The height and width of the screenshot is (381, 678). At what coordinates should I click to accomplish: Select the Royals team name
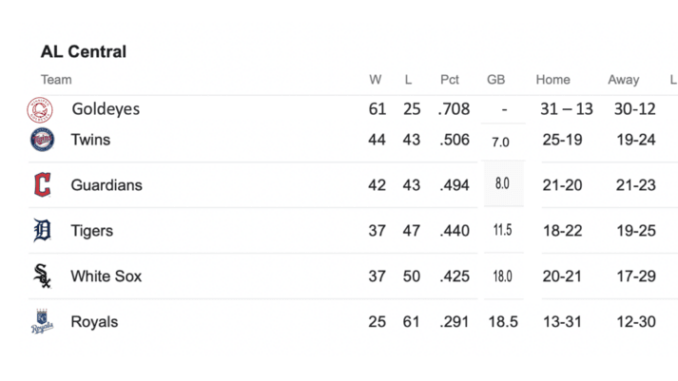[94, 322]
